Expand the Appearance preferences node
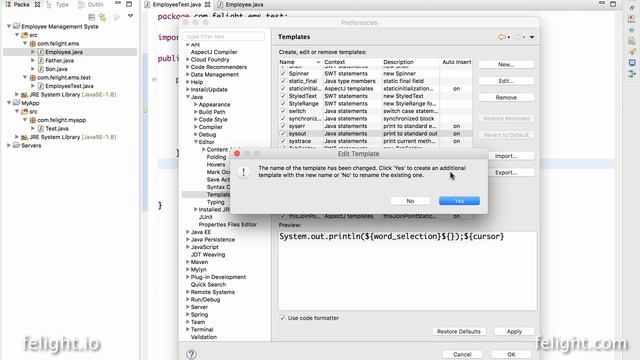The height and width of the screenshot is (360, 640). (196, 104)
